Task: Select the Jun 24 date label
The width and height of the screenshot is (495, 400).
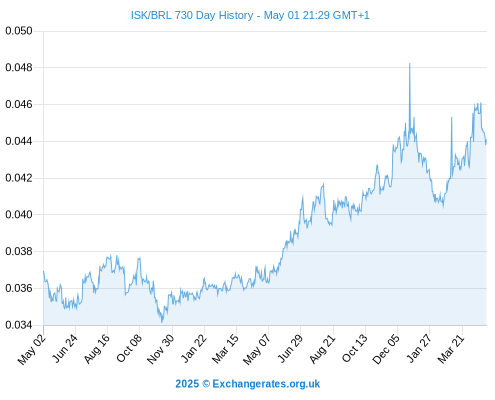Action: coord(65,348)
